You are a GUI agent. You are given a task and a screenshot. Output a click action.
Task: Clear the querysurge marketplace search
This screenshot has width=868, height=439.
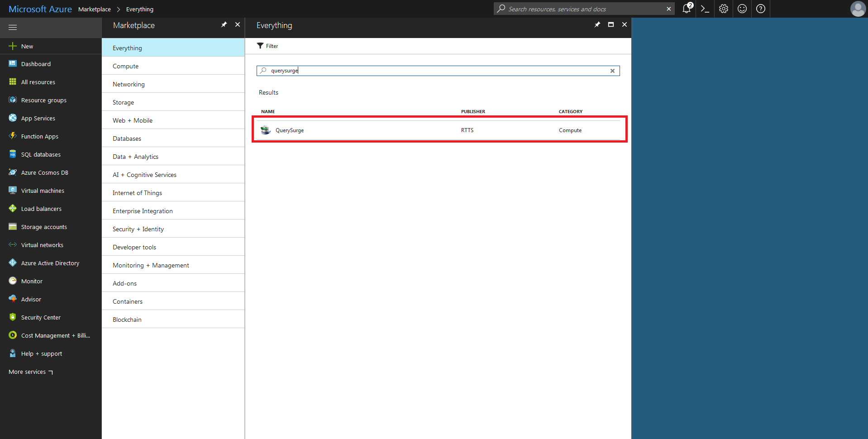coord(612,71)
